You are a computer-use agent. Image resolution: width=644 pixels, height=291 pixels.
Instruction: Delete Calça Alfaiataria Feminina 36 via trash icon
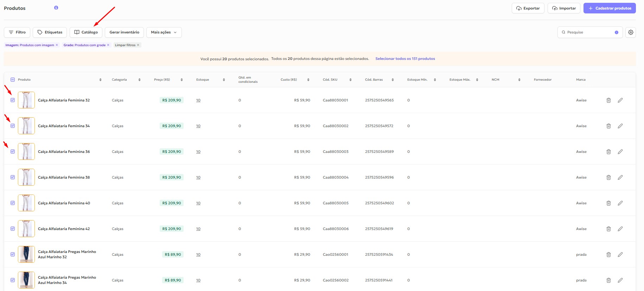tap(608, 152)
